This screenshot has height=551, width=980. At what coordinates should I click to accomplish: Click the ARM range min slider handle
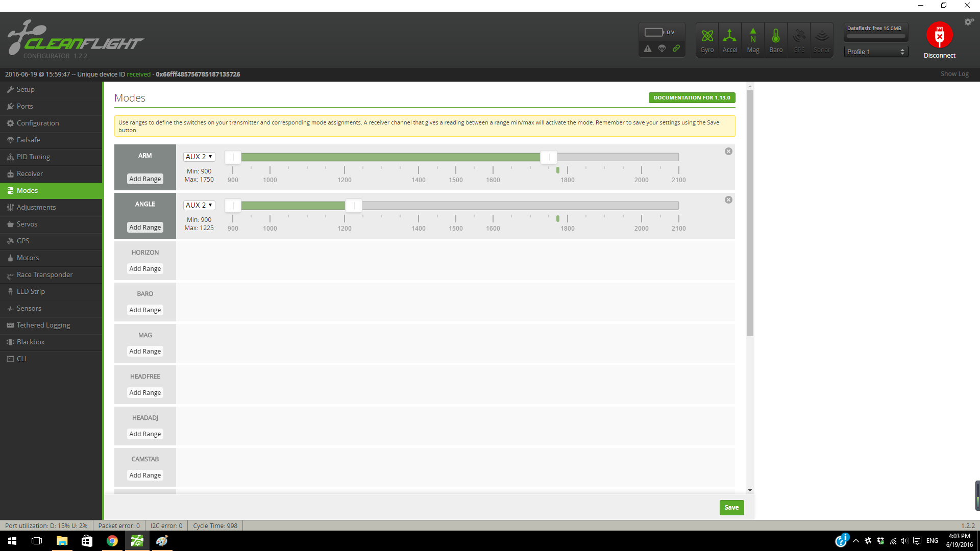point(233,157)
